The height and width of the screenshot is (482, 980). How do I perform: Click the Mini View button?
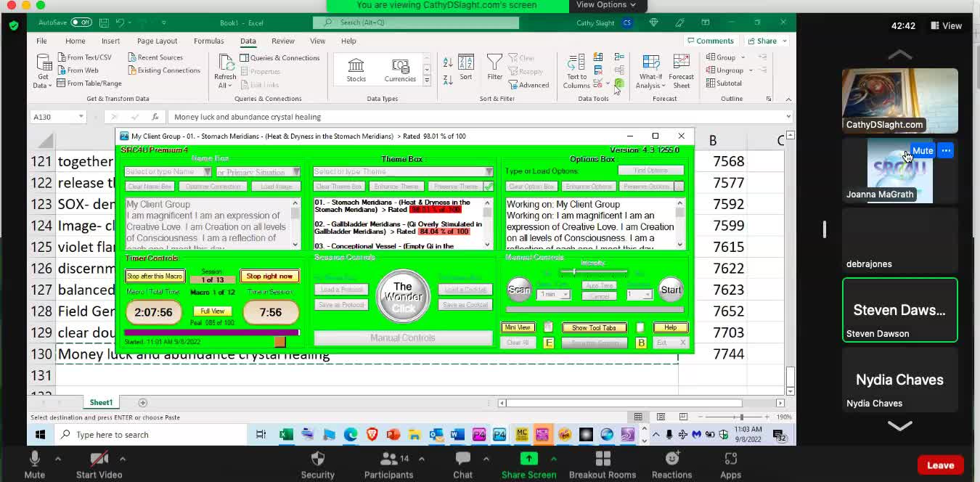[518, 327]
